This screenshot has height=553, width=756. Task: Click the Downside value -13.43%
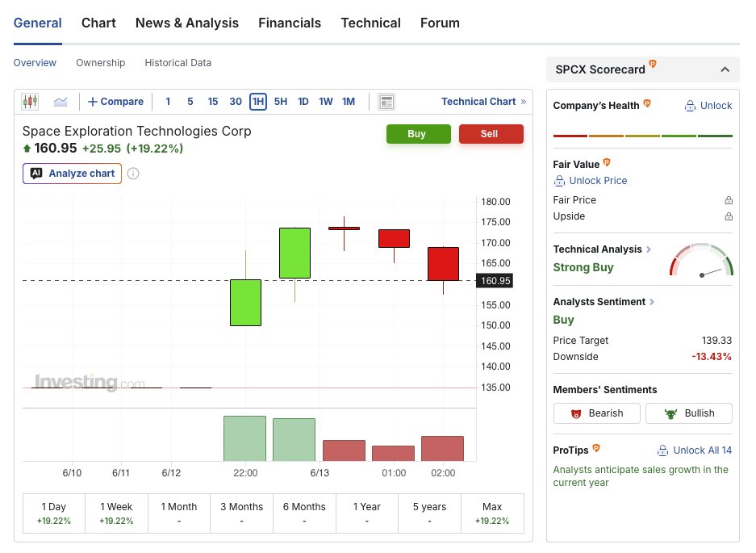coord(711,357)
